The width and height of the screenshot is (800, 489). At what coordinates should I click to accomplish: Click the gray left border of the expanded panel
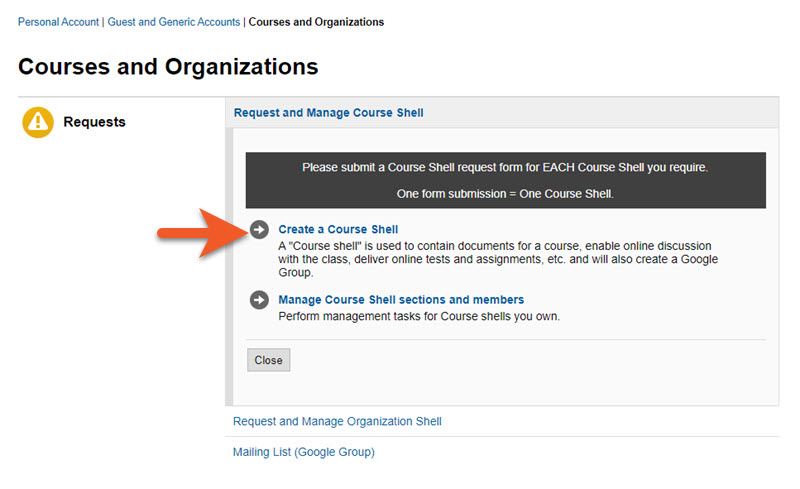click(x=229, y=267)
